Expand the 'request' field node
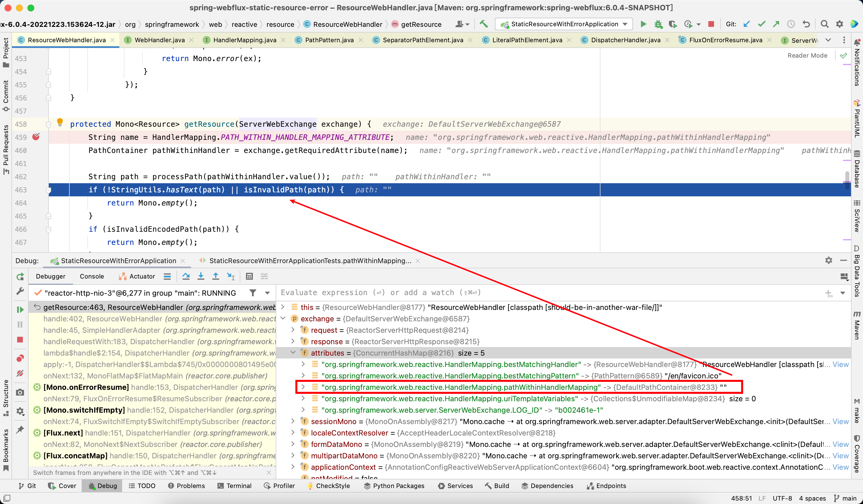 (293, 330)
